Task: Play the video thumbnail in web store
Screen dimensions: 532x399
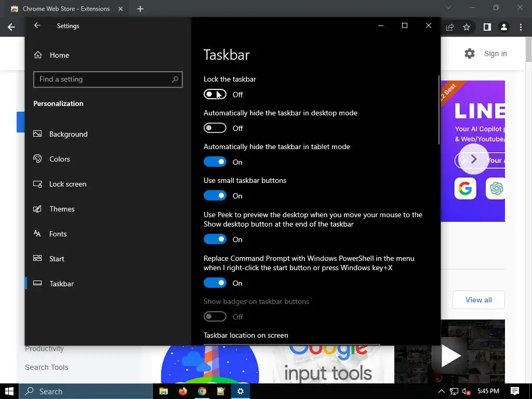Action: click(451, 356)
